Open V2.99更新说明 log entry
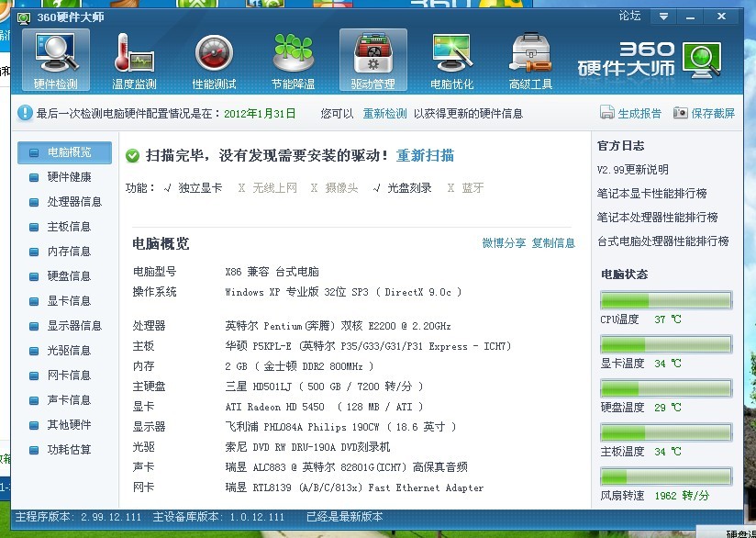756x538 pixels. point(632,170)
